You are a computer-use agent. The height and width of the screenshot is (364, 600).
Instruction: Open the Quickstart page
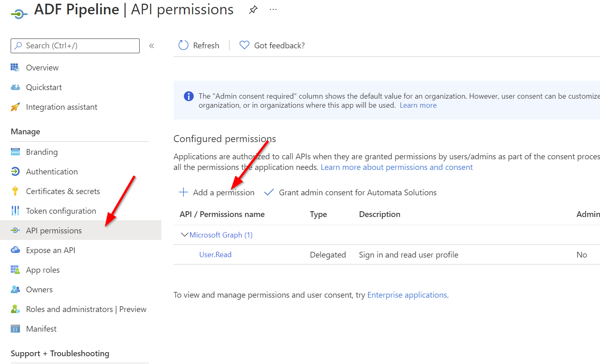tap(44, 87)
